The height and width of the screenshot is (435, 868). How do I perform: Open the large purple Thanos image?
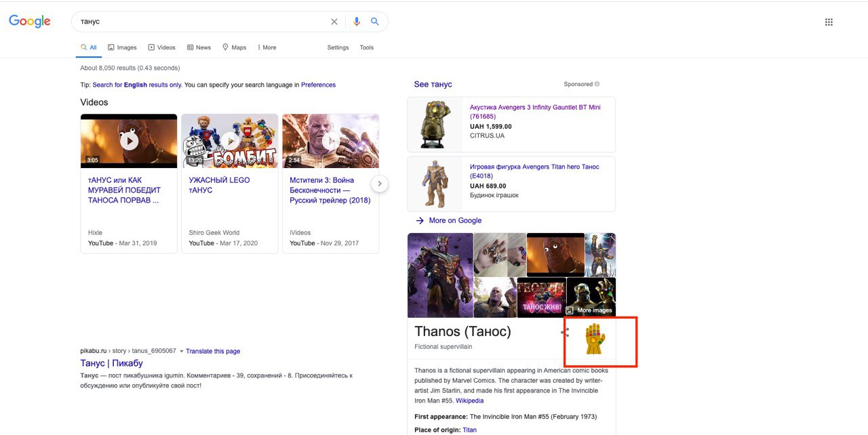point(440,275)
